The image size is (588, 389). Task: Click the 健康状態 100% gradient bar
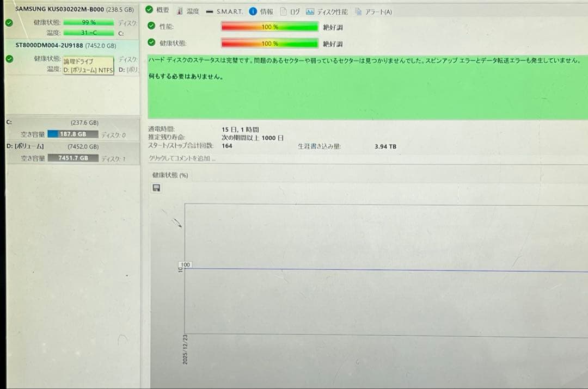269,44
